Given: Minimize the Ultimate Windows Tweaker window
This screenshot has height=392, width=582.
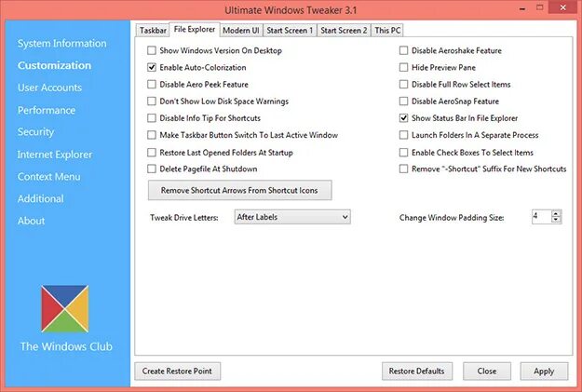Looking at the screenshot, I should [x=522, y=9].
